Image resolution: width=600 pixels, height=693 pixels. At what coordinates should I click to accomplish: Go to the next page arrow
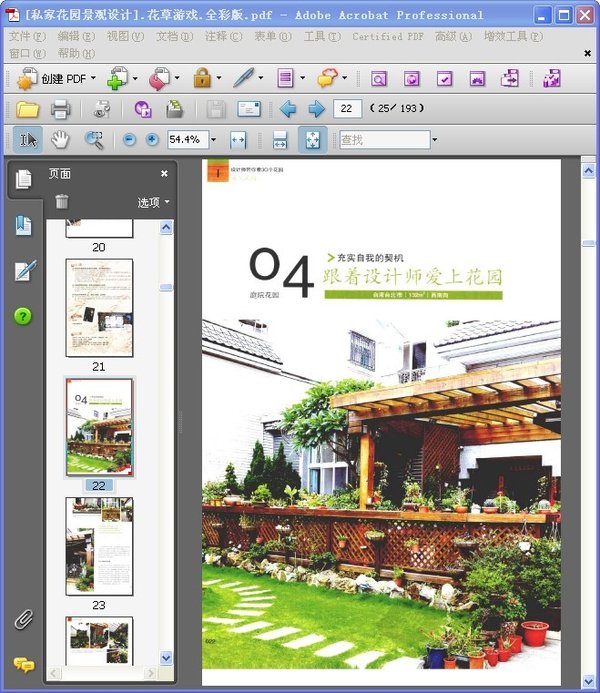(316, 109)
